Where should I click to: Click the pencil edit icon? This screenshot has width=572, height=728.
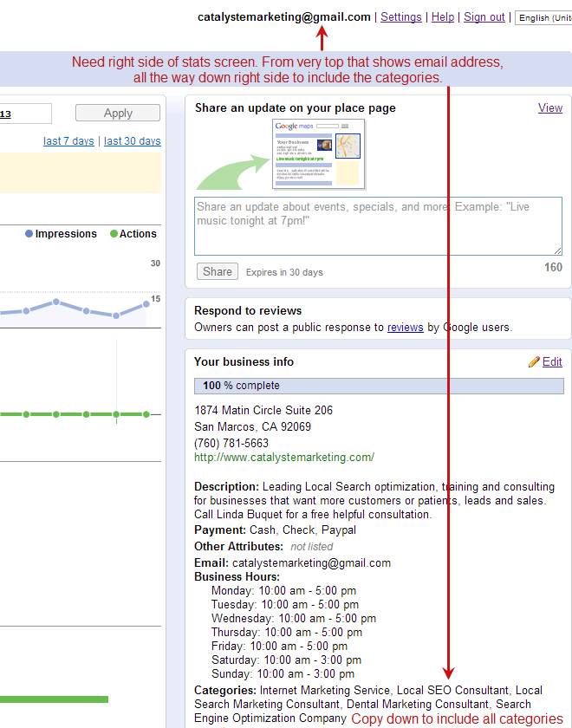coord(534,361)
